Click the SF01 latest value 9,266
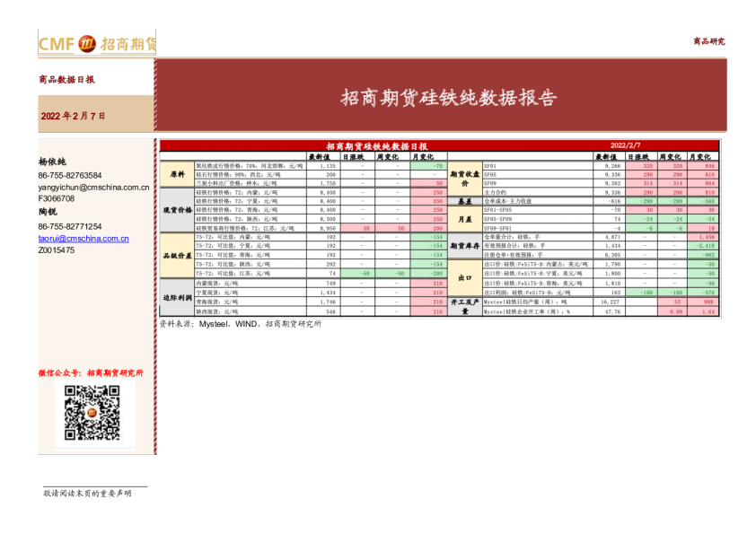The width and height of the screenshot is (756, 534). pos(611,166)
